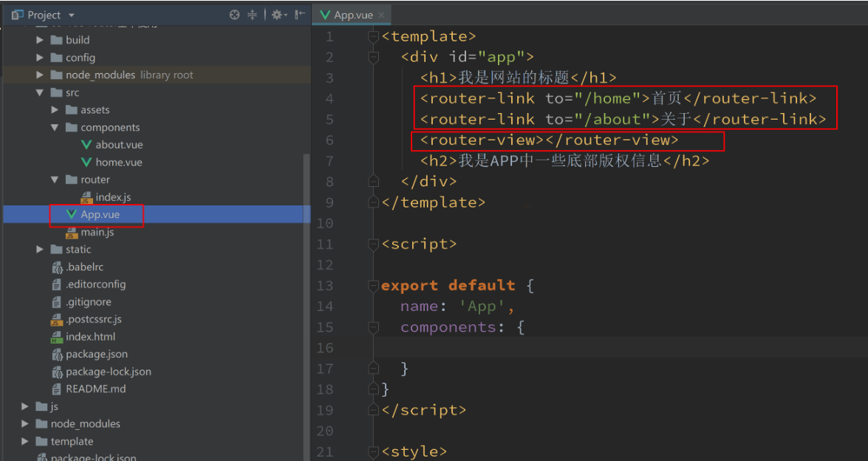Select package.json under README group
Viewport: 868px width, 461px height.
tap(97, 354)
